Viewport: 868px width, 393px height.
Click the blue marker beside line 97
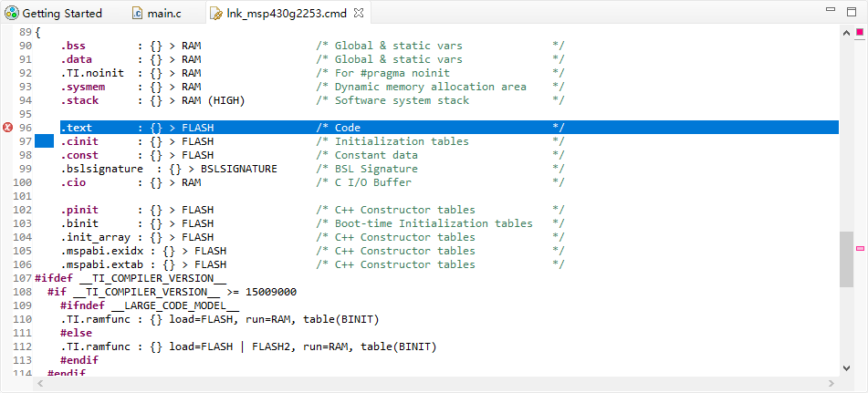click(x=45, y=141)
